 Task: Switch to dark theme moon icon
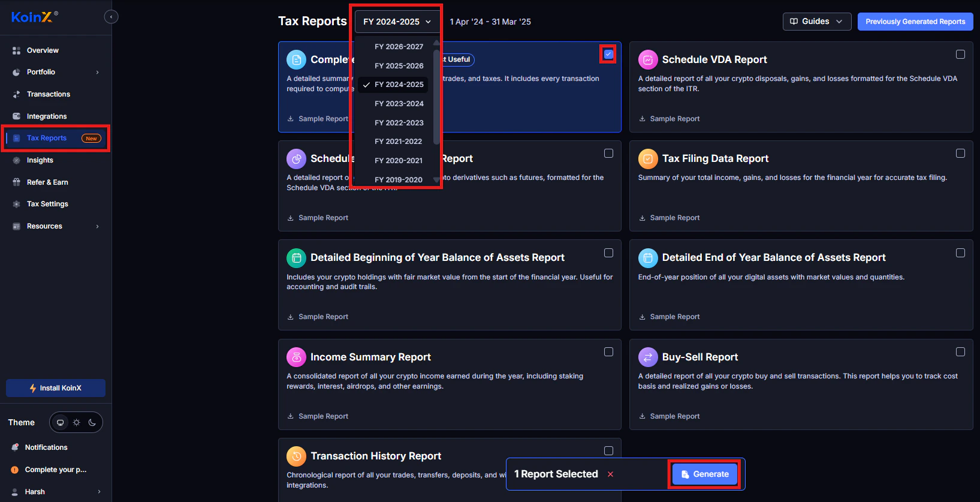tap(92, 423)
